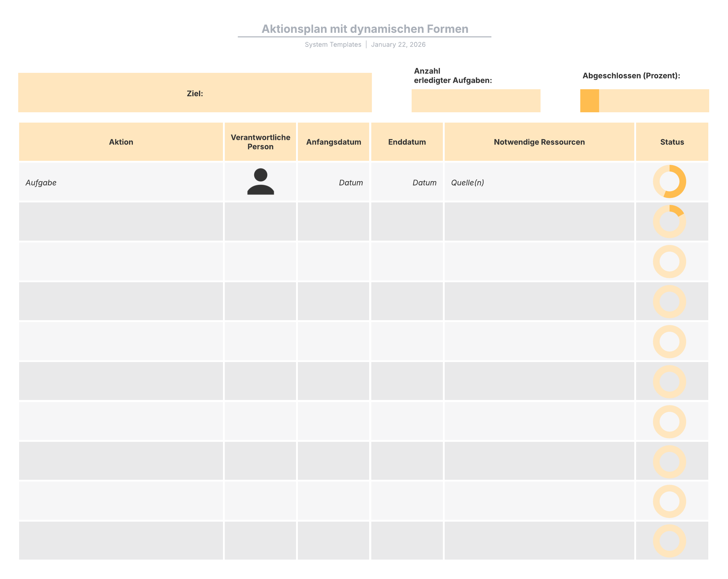The image size is (728, 579).
Task: Select the Ziel goal box
Action: 195,93
